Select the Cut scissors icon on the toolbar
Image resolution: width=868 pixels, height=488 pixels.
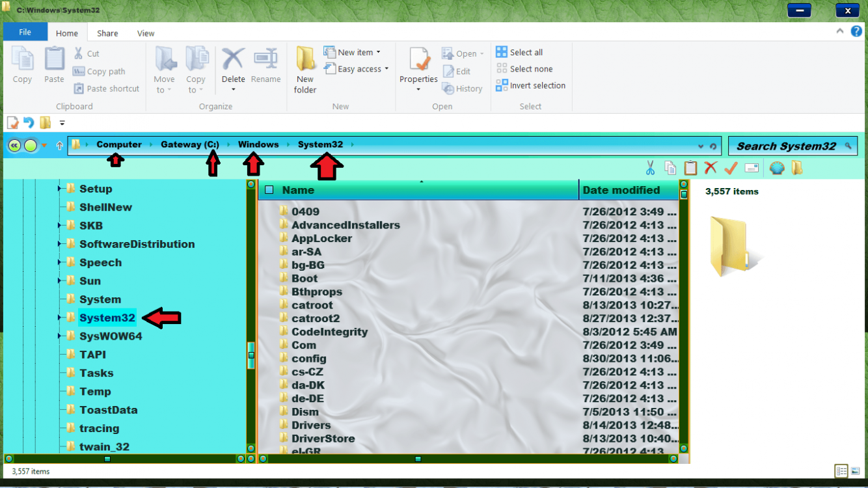(x=649, y=168)
